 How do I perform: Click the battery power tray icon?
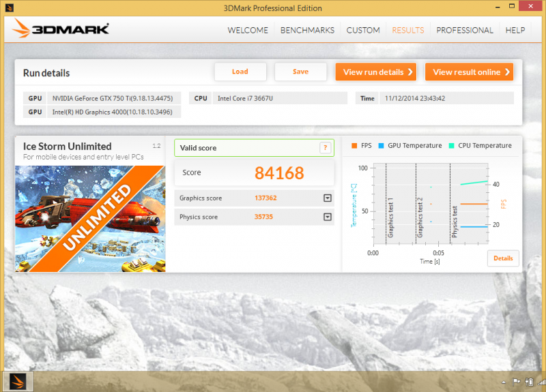pos(529,382)
